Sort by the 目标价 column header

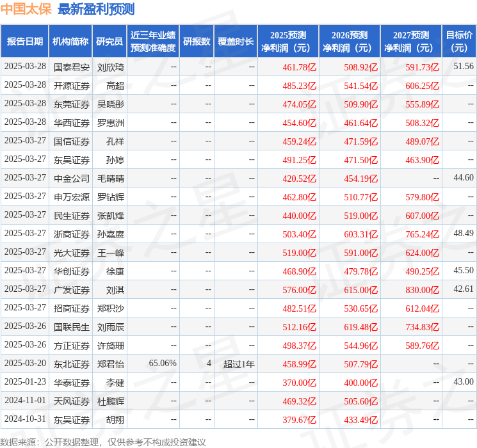click(x=459, y=42)
